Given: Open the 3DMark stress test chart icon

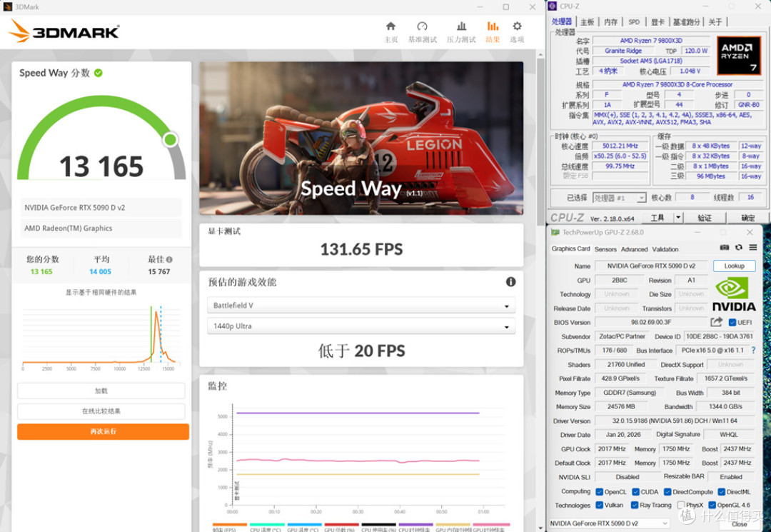Looking at the screenshot, I should pyautogui.click(x=461, y=26).
